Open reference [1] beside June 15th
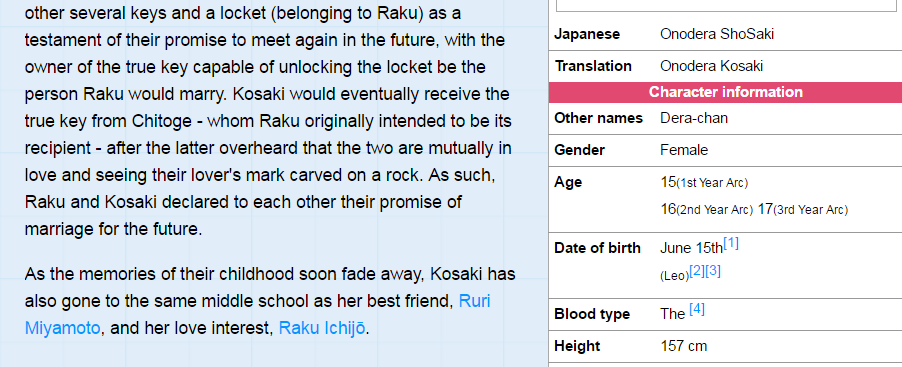 (x=731, y=243)
